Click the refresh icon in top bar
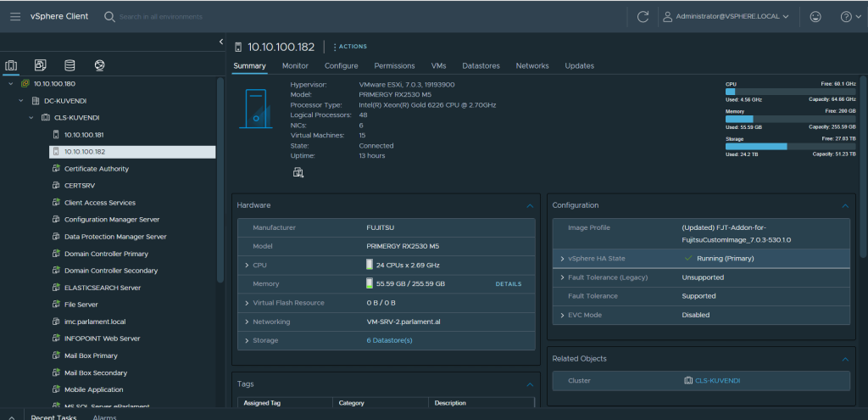 (x=643, y=17)
